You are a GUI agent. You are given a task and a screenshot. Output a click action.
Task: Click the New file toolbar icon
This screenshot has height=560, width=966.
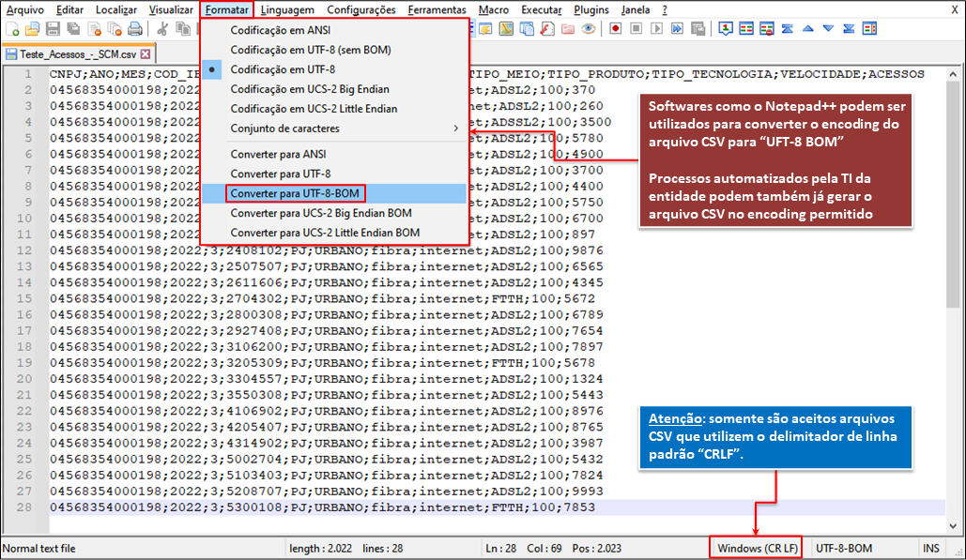coord(12,29)
